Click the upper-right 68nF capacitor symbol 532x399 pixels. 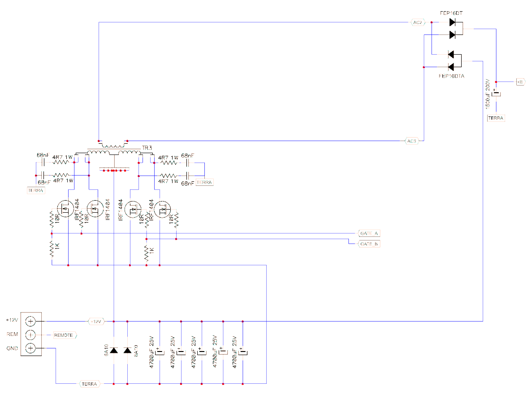point(188,163)
